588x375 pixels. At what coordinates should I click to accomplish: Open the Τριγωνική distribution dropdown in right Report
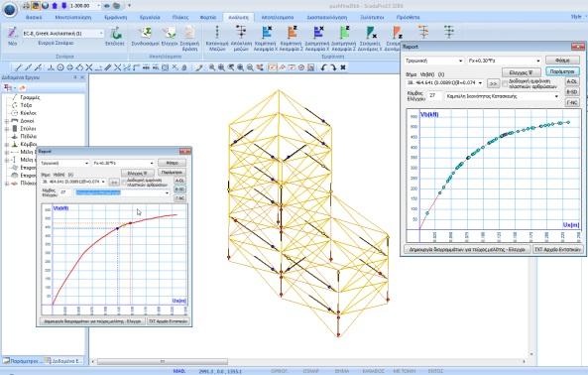(x=434, y=61)
